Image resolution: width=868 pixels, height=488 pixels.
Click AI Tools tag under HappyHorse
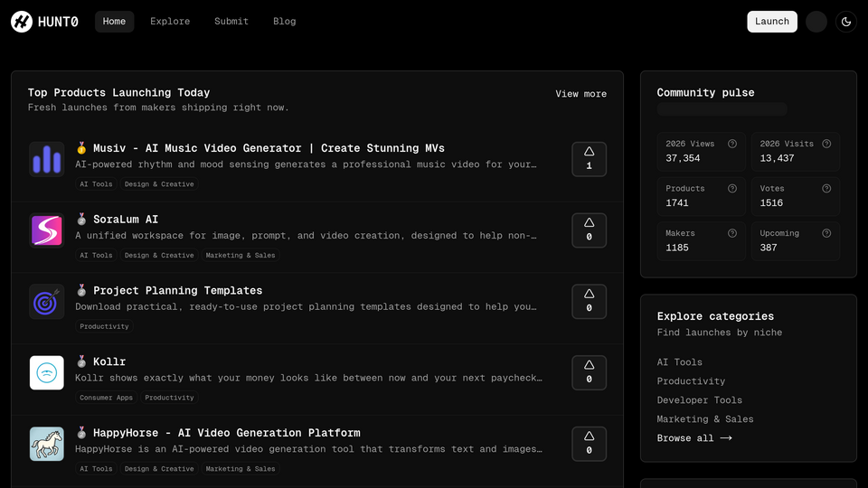coord(96,469)
